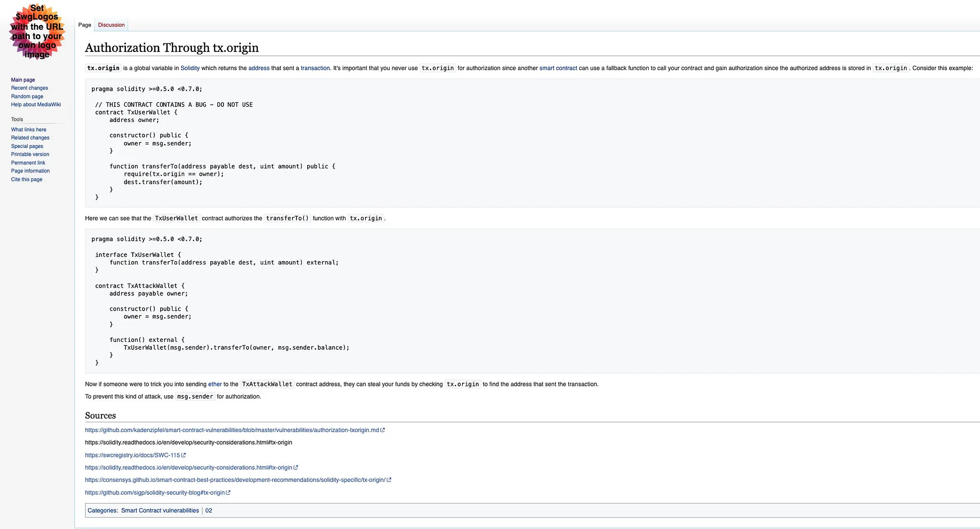This screenshot has height=529, width=980.
Task: Go to Main page in sidebar
Action: [23, 80]
